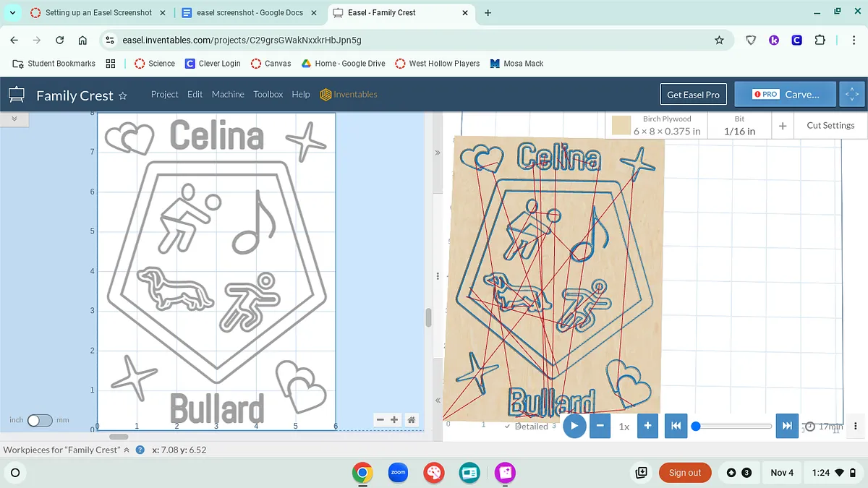Open the three-dot preview options menu
The width and height of the screenshot is (868, 488).
click(x=856, y=426)
